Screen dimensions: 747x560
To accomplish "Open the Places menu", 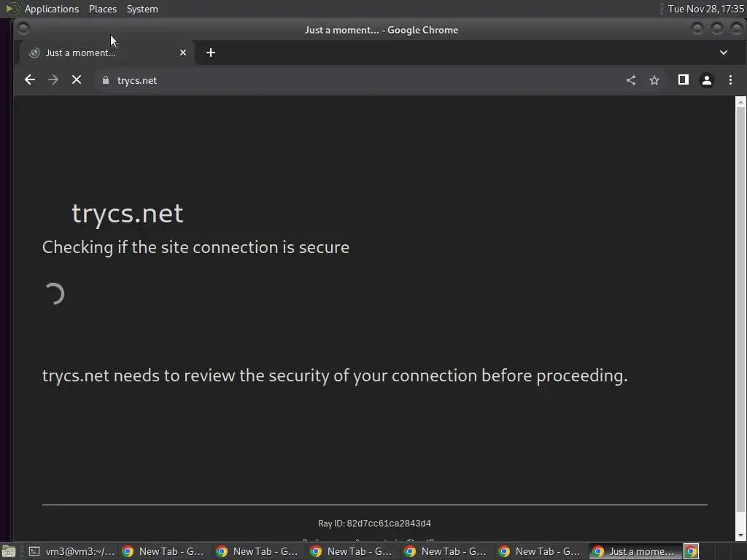I will click(102, 9).
